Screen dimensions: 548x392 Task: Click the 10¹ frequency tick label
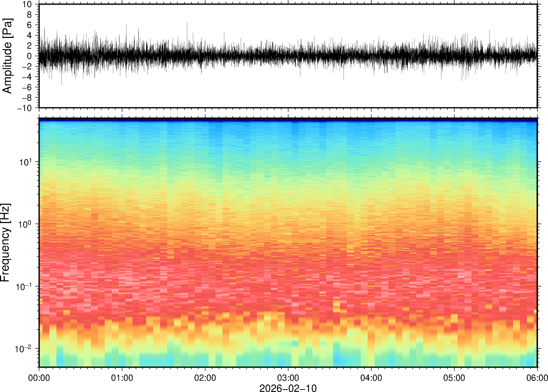[x=25, y=162]
